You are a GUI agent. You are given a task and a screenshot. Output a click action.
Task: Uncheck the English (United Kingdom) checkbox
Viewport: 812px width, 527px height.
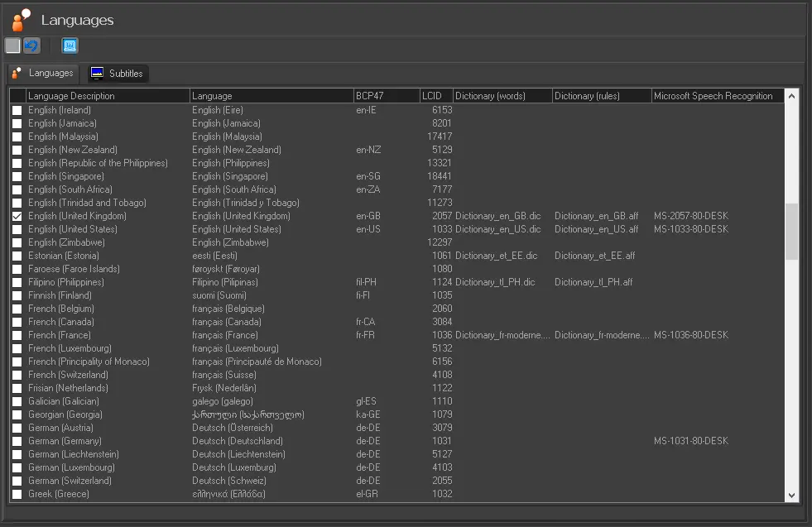pyautogui.click(x=17, y=216)
